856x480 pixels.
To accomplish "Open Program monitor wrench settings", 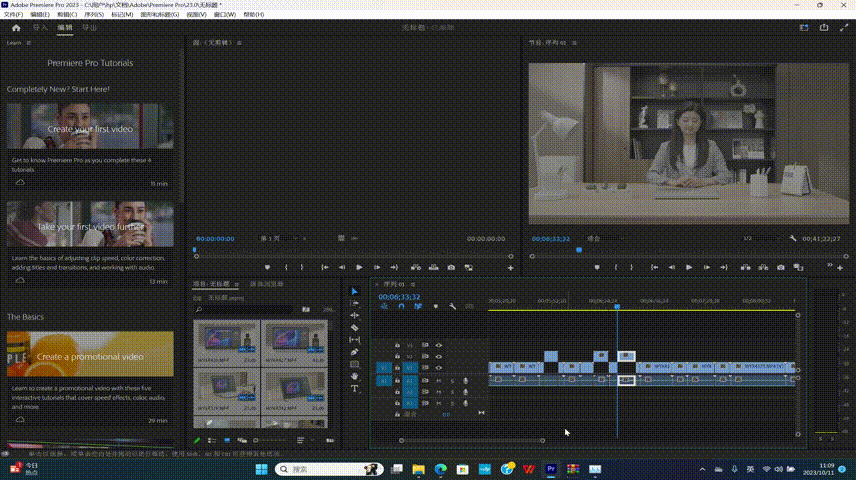I will pyautogui.click(x=793, y=239).
